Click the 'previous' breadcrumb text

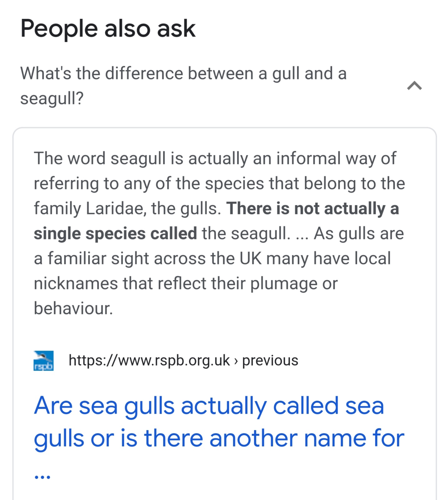270,361
